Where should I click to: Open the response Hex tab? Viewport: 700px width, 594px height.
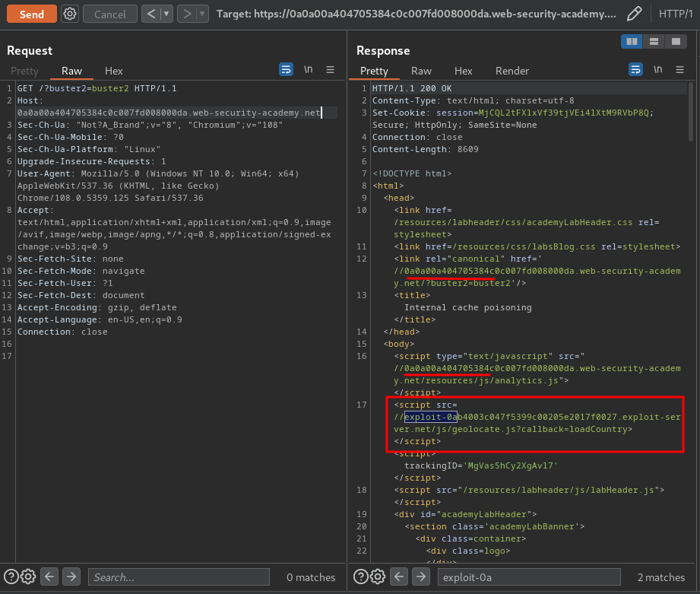coord(463,71)
